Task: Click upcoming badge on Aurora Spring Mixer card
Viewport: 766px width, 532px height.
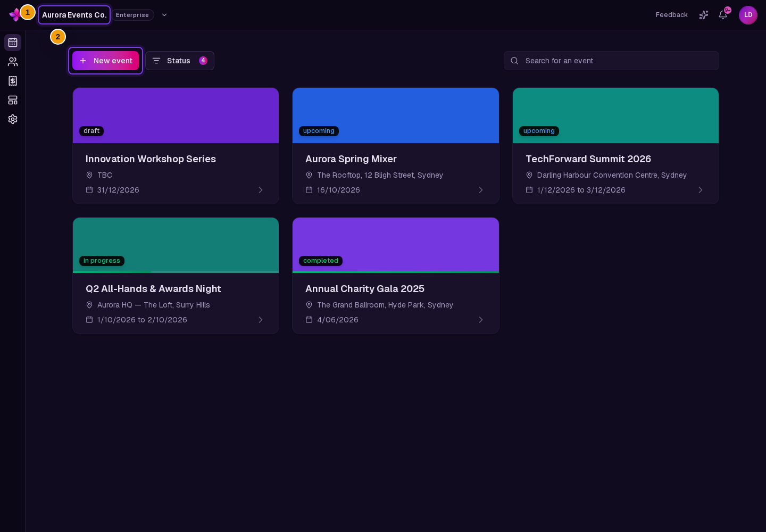Action: pos(319,131)
